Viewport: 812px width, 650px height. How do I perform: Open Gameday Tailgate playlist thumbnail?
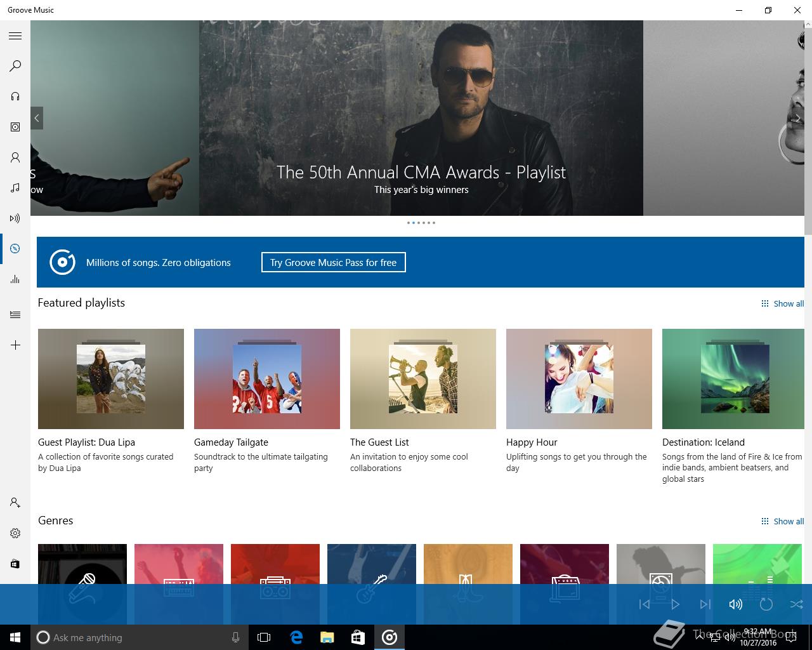click(267, 379)
